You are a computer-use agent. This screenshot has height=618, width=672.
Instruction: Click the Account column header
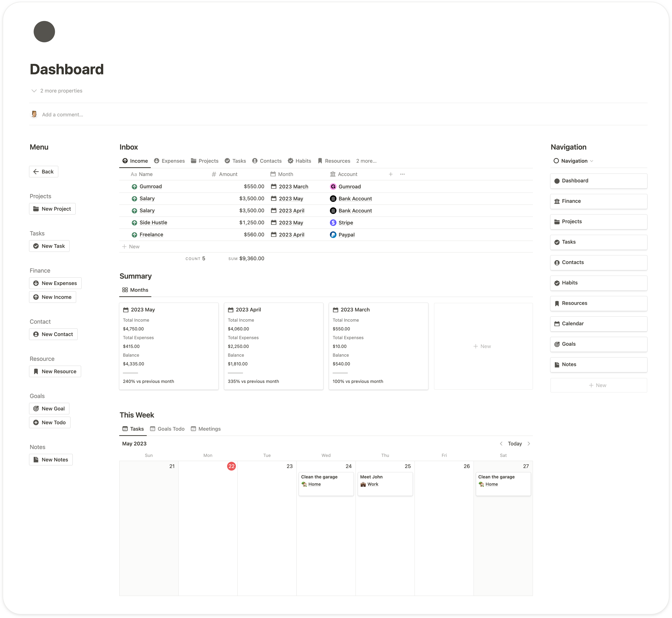point(344,174)
